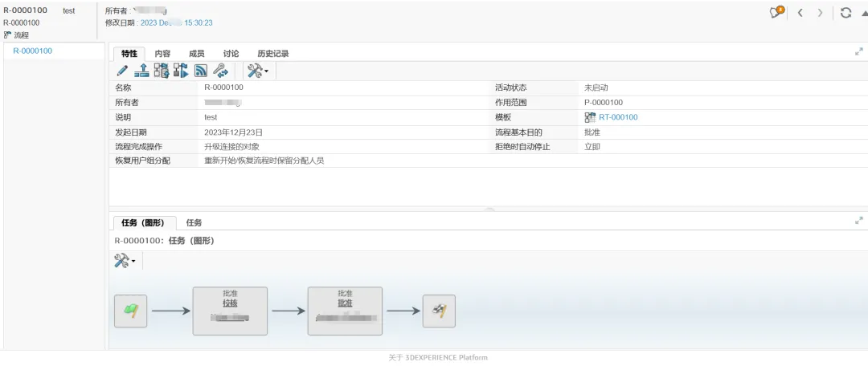This screenshot has height=366, width=868.
Task: Click the 校核 task node link
Action: pos(230,303)
